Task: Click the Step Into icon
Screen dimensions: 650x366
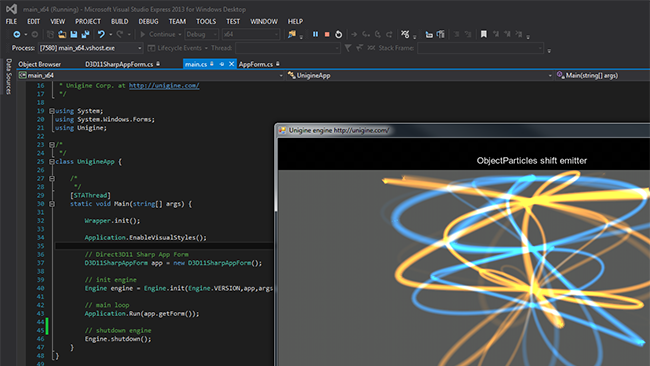Action: [366, 34]
